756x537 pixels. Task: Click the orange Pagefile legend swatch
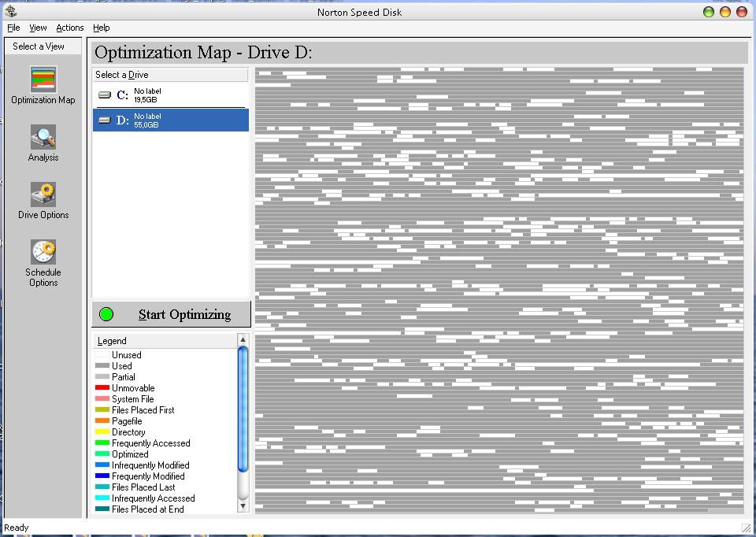(102, 420)
